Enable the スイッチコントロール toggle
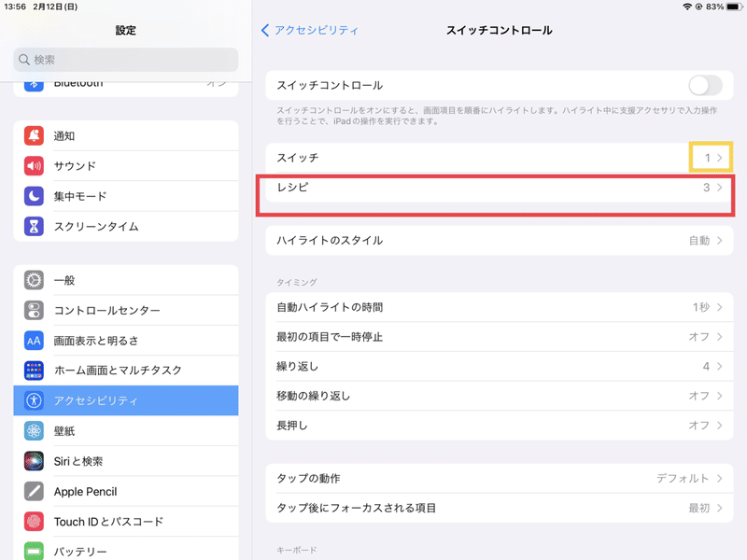 pos(705,86)
